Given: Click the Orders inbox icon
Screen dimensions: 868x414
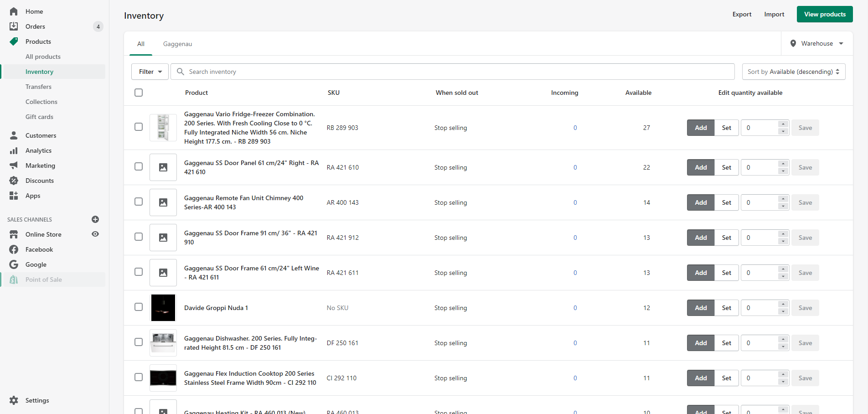Looking at the screenshot, I should click(x=14, y=26).
